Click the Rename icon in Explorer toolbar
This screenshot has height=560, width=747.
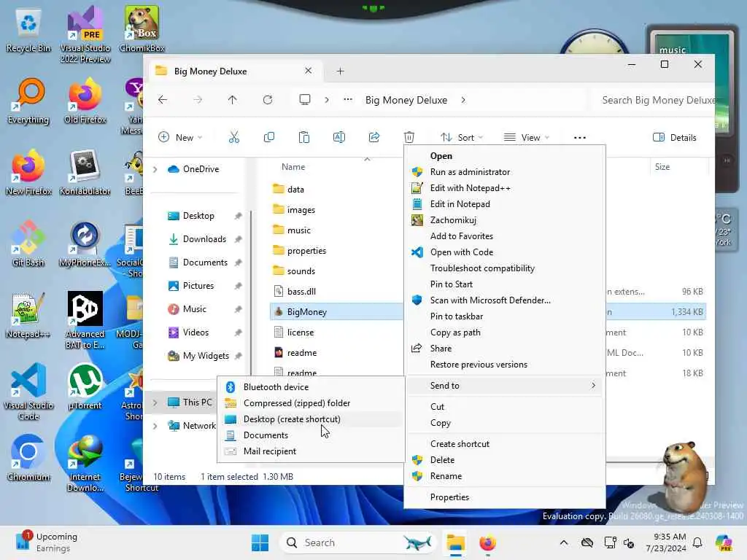(x=338, y=138)
